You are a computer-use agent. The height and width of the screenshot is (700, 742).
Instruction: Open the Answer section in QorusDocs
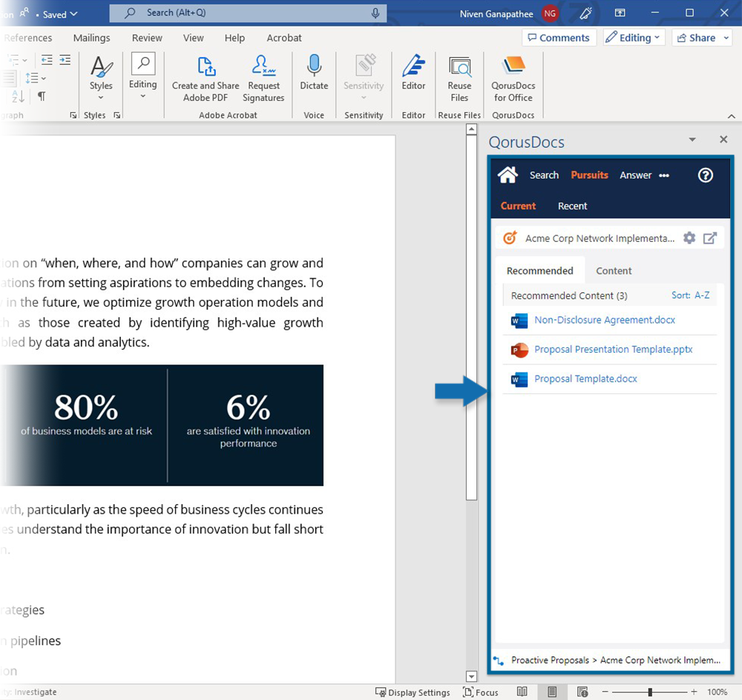click(x=636, y=175)
